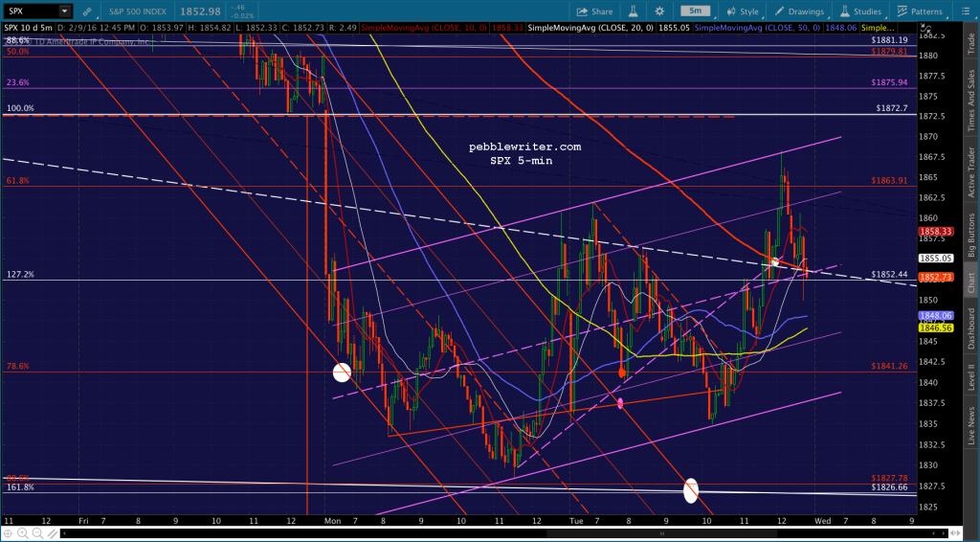The image size is (980, 542).
Task: Click the crosshair pan icon at bottom left
Action: click(x=10, y=533)
